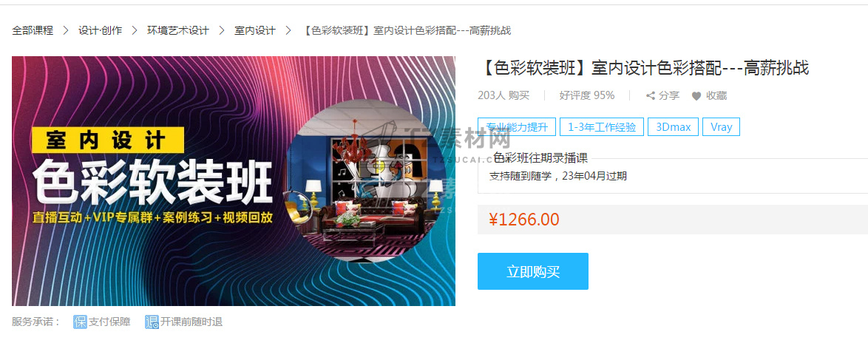The width and height of the screenshot is (868, 343).
Task: Open 全部课程 breadcrumb link
Action: pyautogui.click(x=33, y=30)
